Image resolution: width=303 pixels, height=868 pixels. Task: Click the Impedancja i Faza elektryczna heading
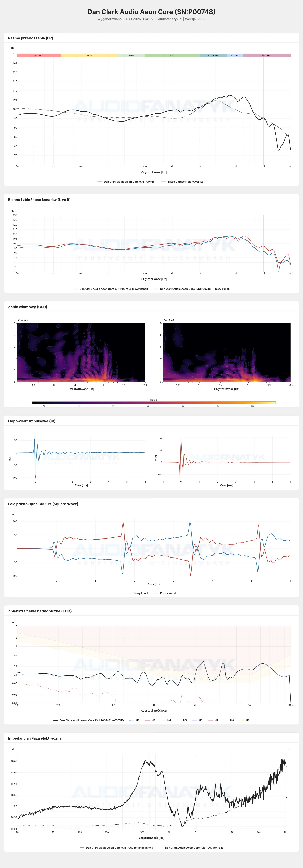point(35,738)
